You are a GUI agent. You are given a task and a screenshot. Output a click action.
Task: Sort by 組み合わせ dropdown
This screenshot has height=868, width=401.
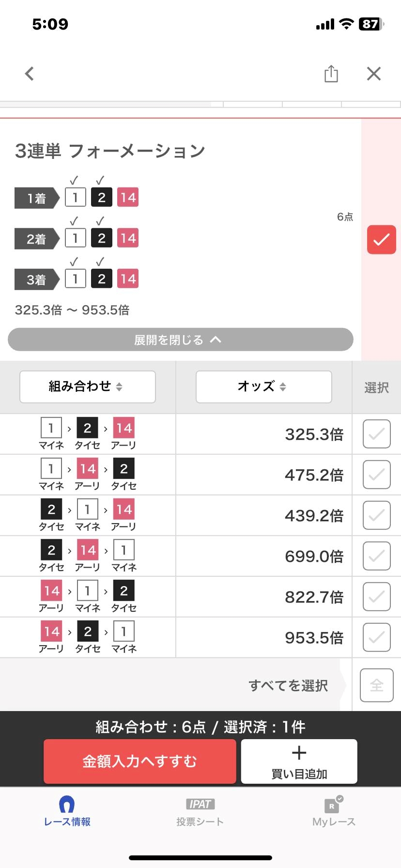(87, 387)
